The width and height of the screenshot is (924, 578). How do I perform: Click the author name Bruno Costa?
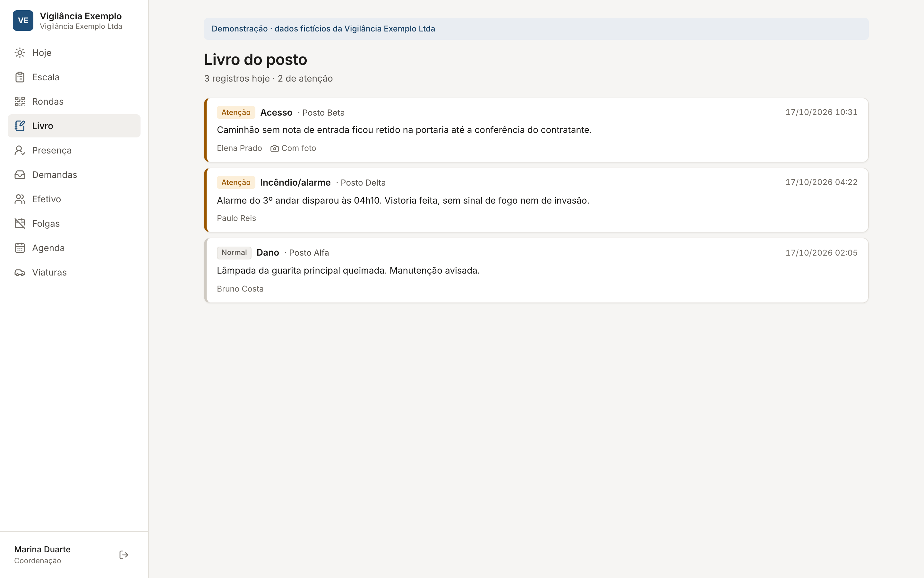click(x=240, y=289)
